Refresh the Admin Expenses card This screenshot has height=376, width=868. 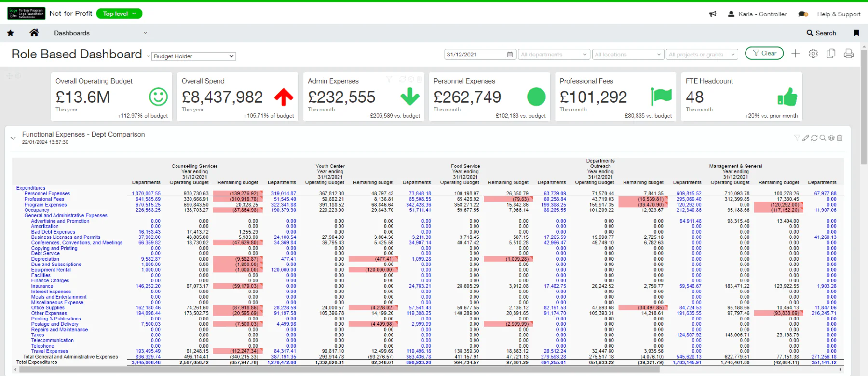tap(403, 79)
